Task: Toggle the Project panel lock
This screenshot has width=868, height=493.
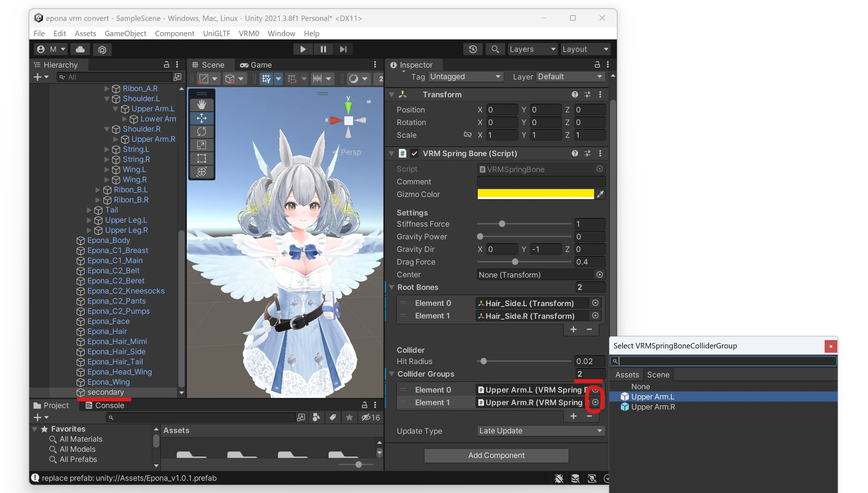Action: pos(365,405)
